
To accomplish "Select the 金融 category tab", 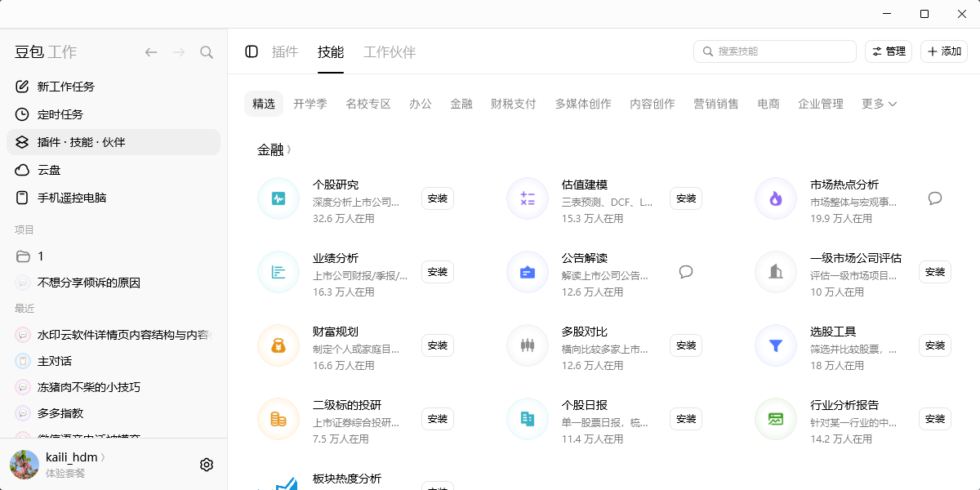I will pos(461,104).
